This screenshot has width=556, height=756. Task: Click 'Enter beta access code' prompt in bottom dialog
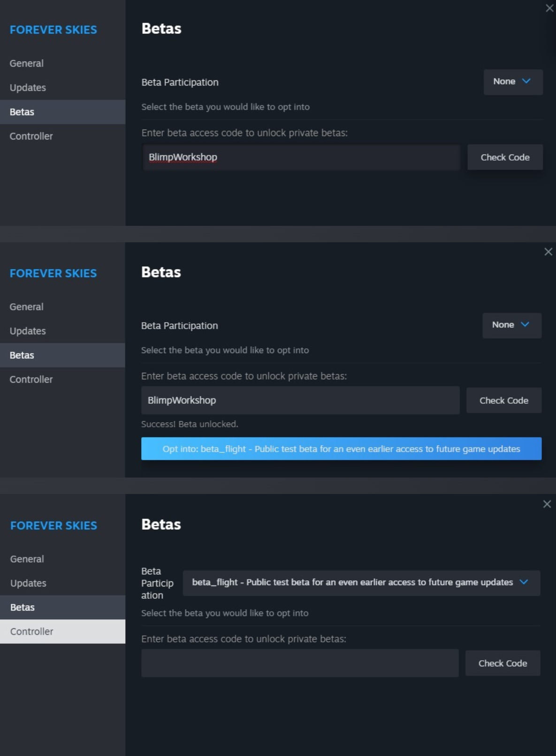pos(244,639)
